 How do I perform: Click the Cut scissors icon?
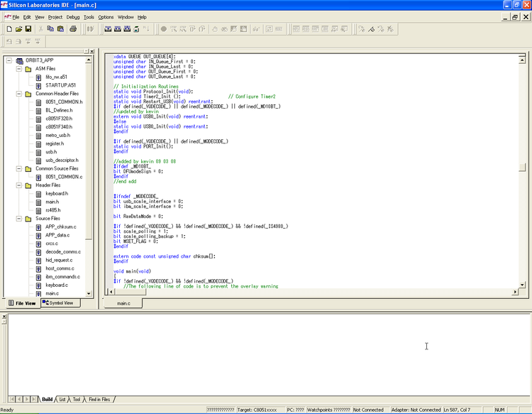(x=41, y=29)
